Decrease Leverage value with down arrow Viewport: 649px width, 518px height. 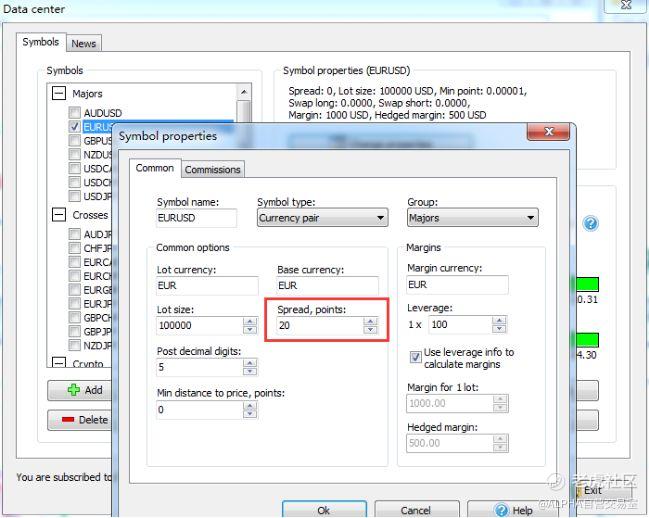click(x=499, y=329)
